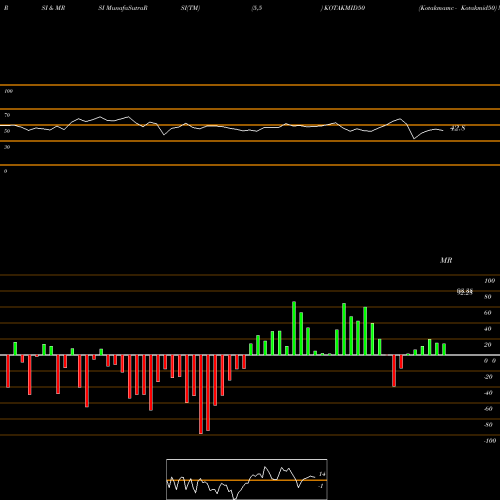
Task: Click the 100 label on the RSI panel
Action: [x=8, y=91]
